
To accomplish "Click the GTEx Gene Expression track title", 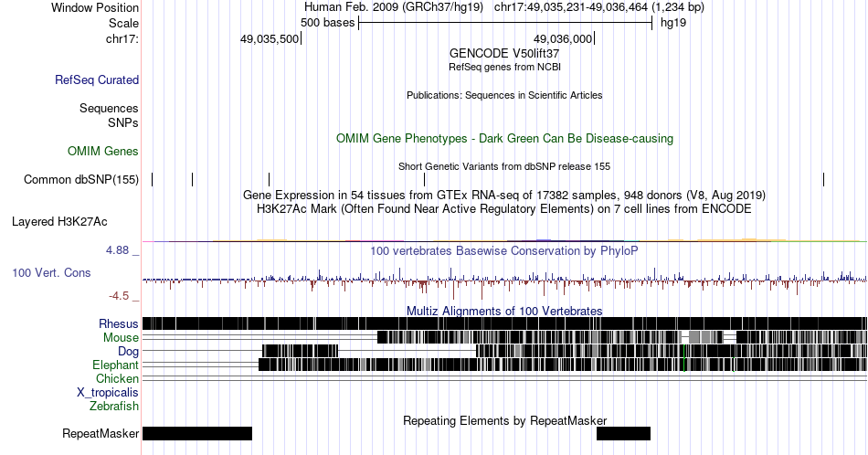I will click(504, 195).
